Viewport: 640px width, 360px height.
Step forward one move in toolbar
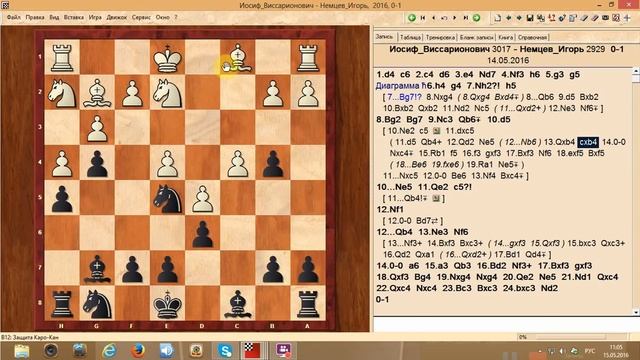point(454,18)
